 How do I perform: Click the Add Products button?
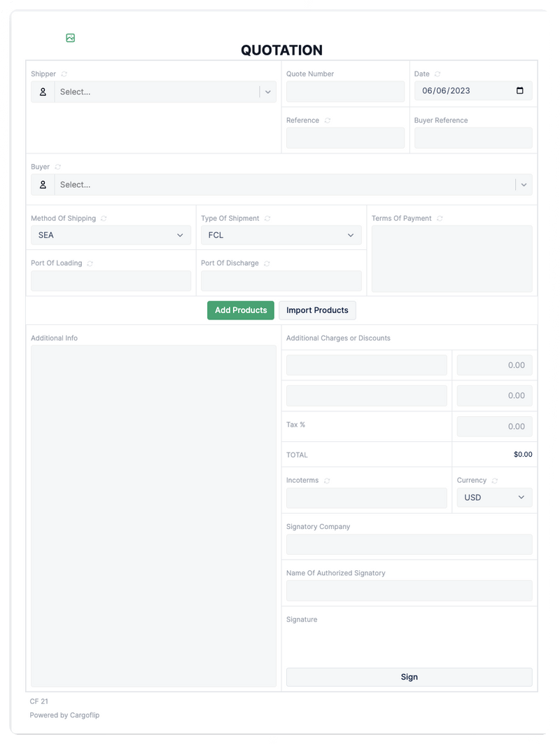pos(240,310)
